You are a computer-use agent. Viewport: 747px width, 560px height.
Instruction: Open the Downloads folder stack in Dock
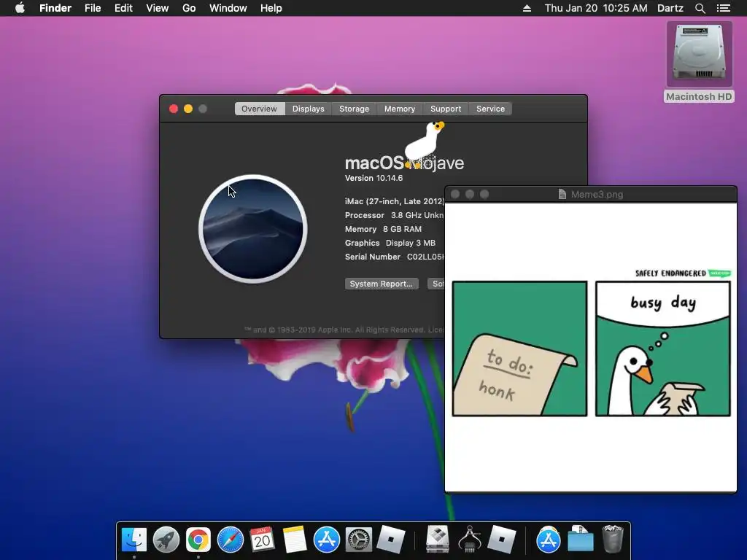[580, 540]
